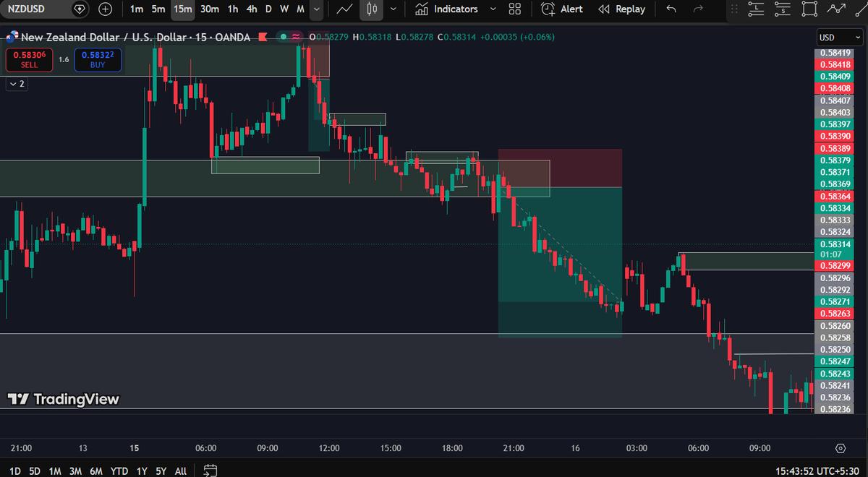This screenshot has height=477, width=868.
Task: Set the date range to 1D
Action: tap(14, 470)
